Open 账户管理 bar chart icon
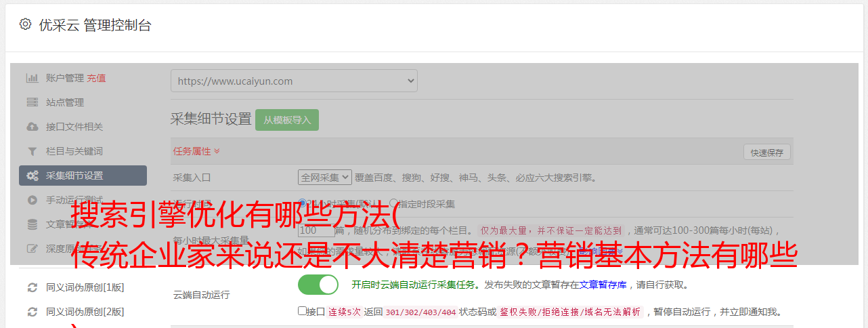This screenshot has width=868, height=328. tap(32, 78)
